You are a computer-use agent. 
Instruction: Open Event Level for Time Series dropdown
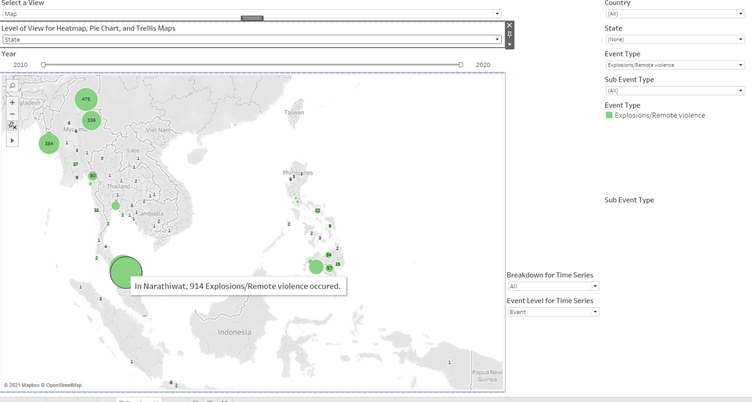tap(552, 312)
